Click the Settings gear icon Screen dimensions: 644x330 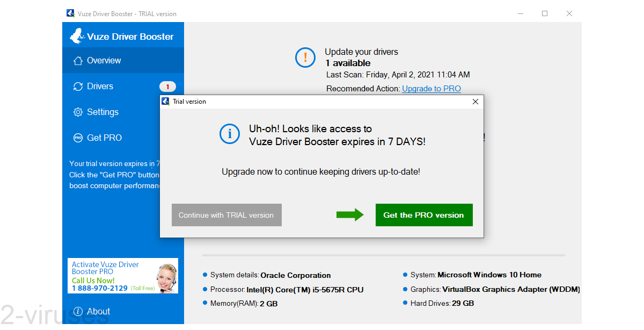click(x=78, y=112)
